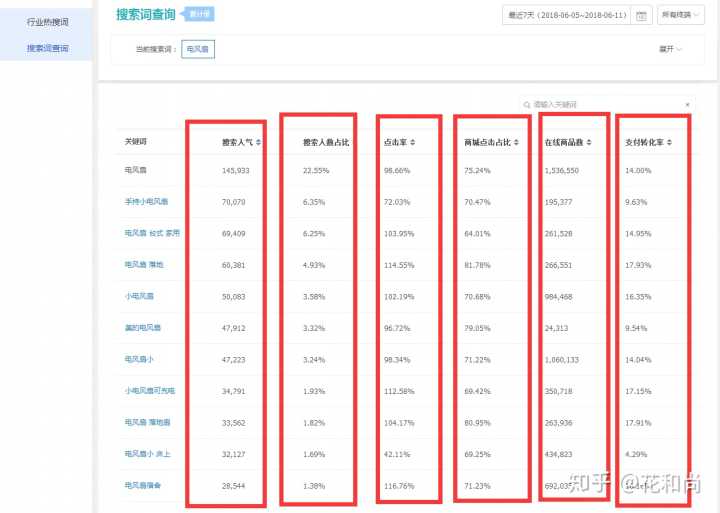This screenshot has width=720, height=513.
Task: Select the 1.82% search share cell
Action: point(314,423)
